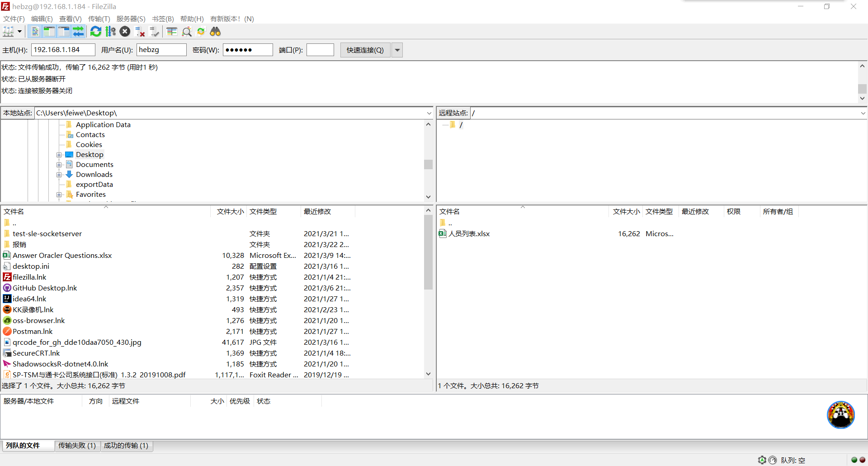This screenshot has width=868, height=466.
Task: Click the status bar speed limit icon
Action: click(773, 460)
